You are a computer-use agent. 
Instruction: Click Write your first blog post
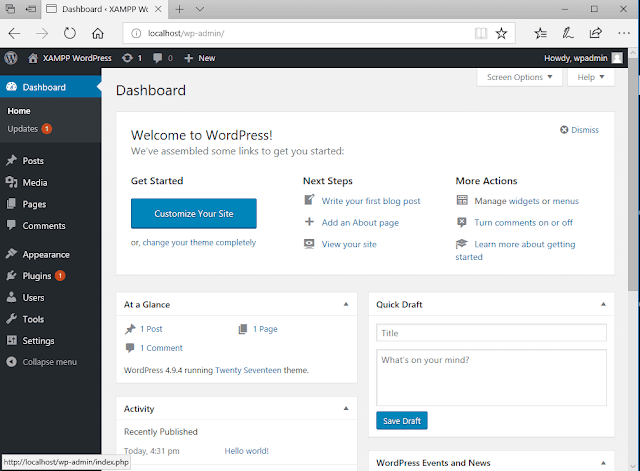[371, 201]
